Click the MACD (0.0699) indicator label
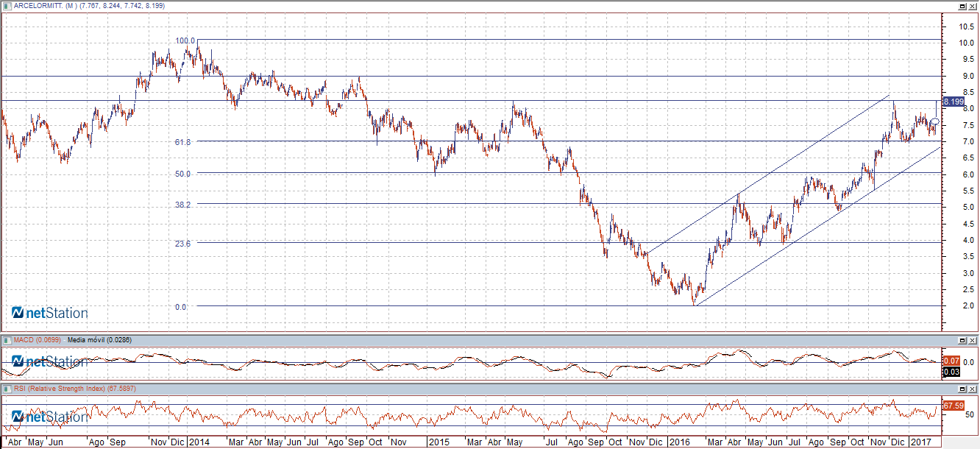 point(38,340)
